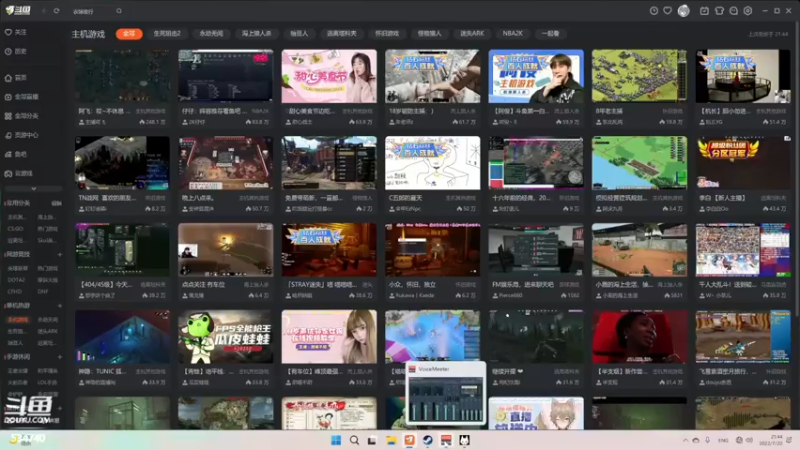This screenshot has width=800, height=450.
Task: Click the 迷失ARK link in the sidebar
Action: click(47, 332)
